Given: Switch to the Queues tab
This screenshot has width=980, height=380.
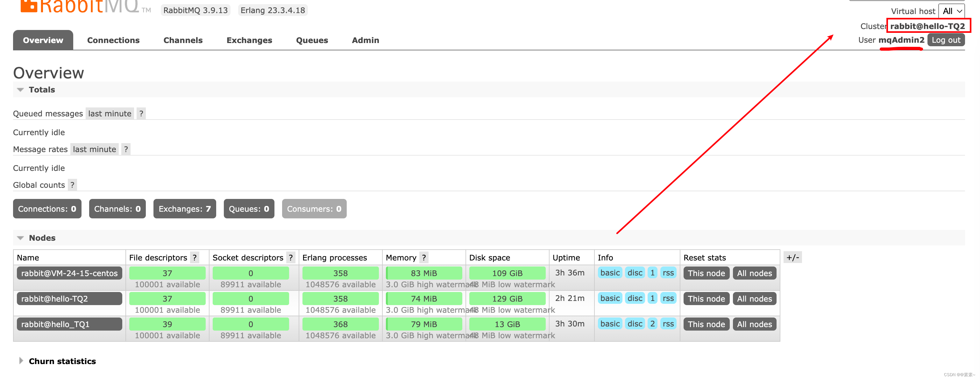Looking at the screenshot, I should coord(312,40).
